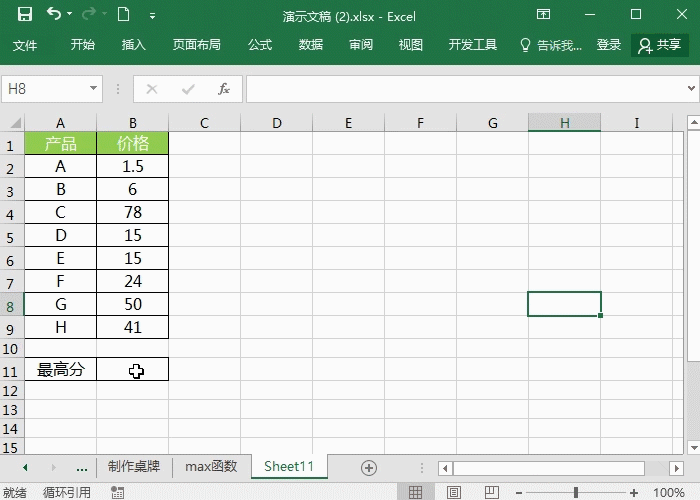Add a new sheet with plus icon
700x500 pixels.
368,468
